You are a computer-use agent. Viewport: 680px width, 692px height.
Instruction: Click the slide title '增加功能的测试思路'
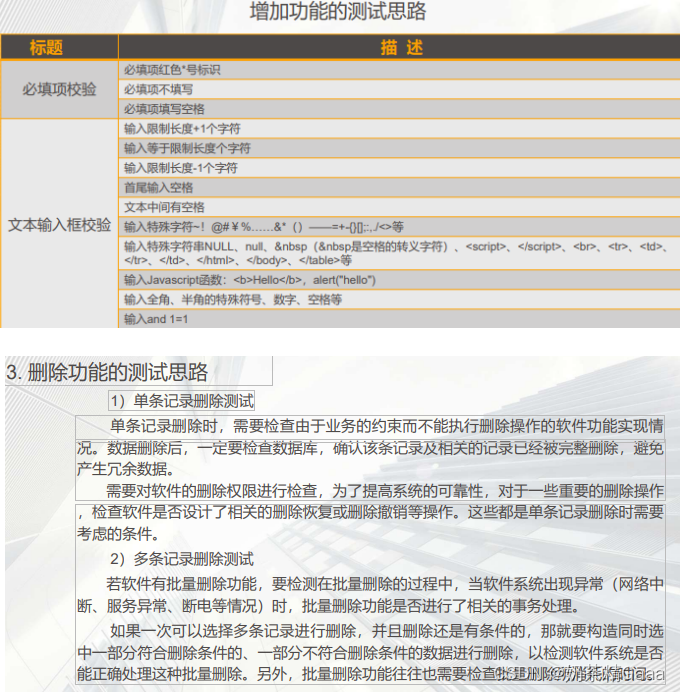(338, 11)
